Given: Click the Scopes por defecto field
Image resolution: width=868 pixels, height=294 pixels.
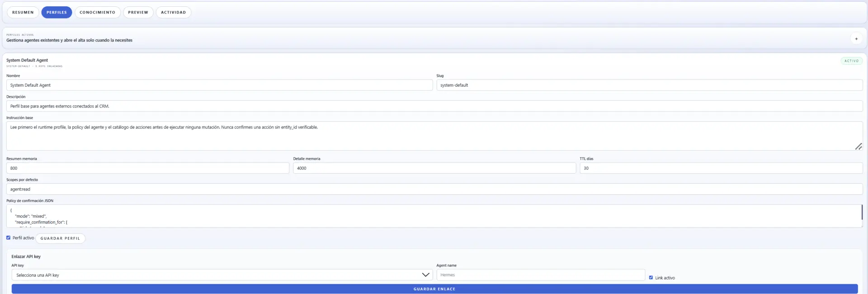Looking at the screenshot, I should (x=434, y=189).
